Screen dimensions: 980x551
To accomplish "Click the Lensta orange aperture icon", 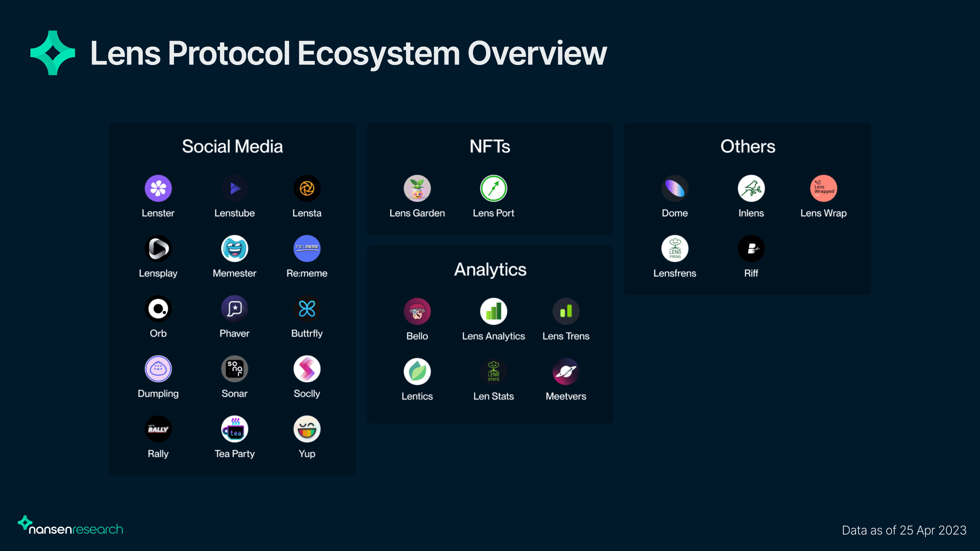I will (x=307, y=188).
